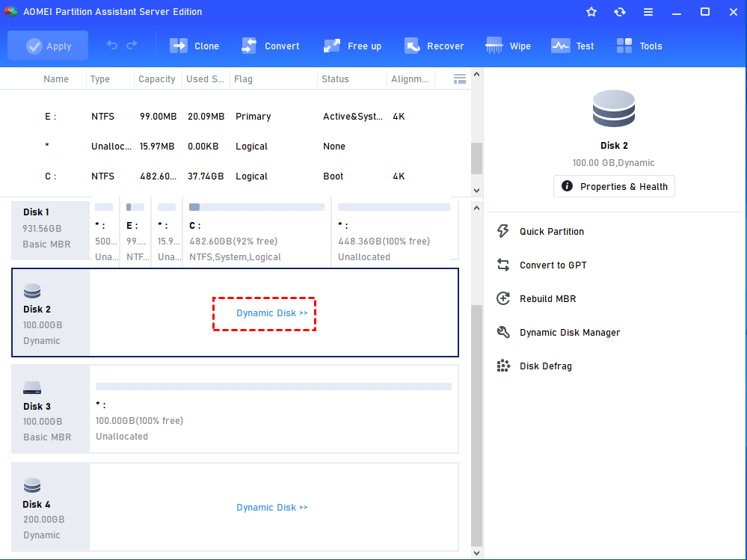Click the Quick Partition lightning icon
The height and width of the screenshot is (560, 747).
point(503,232)
